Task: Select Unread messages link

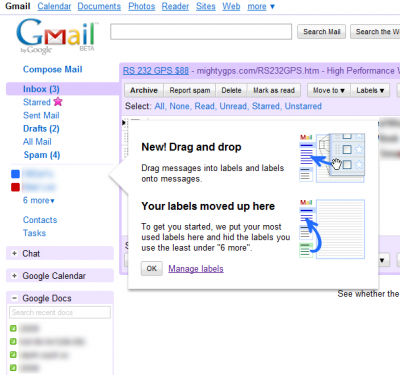Action: [x=233, y=106]
